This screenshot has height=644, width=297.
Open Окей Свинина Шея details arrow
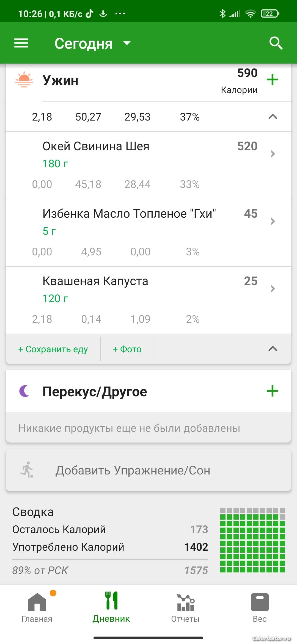pyautogui.click(x=273, y=154)
